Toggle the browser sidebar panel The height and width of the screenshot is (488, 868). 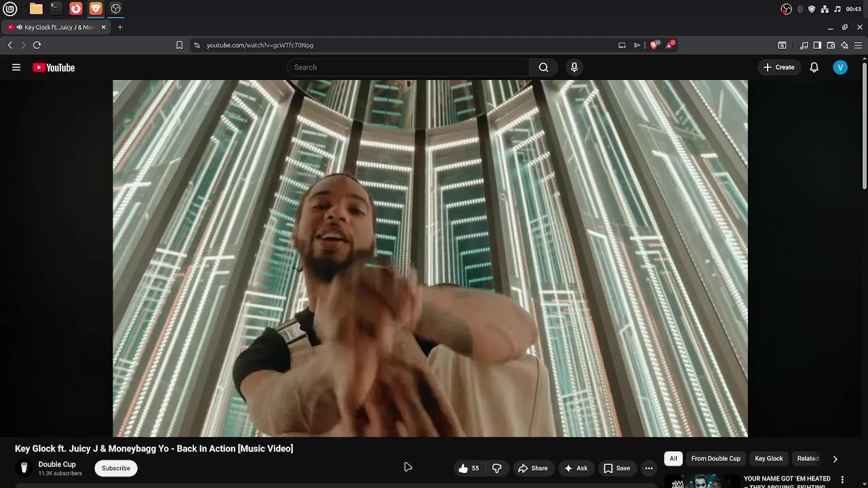(x=817, y=45)
